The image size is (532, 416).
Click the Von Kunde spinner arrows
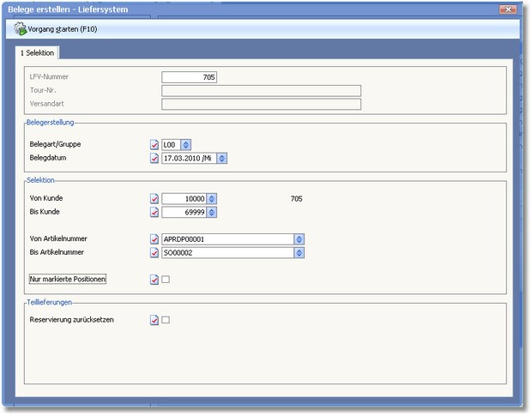pos(212,199)
